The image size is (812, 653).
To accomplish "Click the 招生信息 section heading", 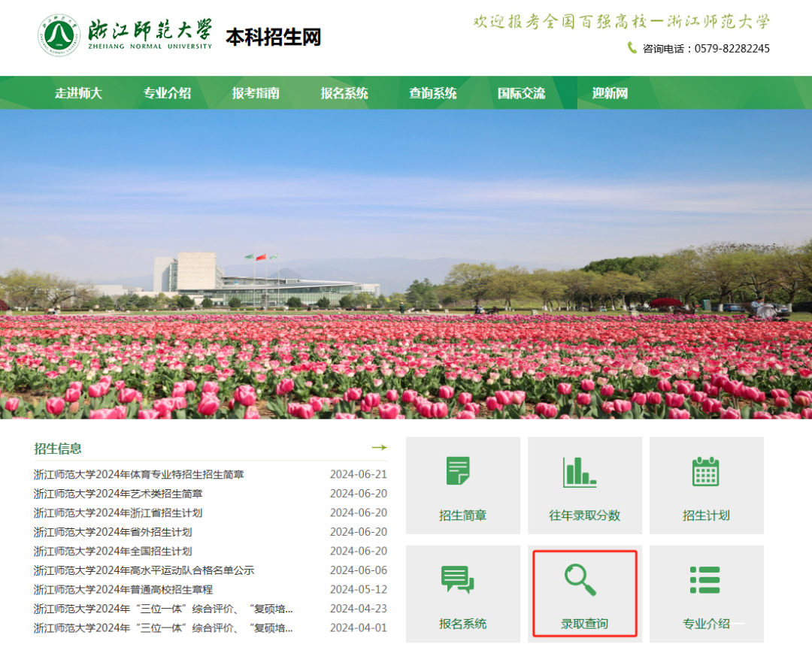I will pos(58,449).
